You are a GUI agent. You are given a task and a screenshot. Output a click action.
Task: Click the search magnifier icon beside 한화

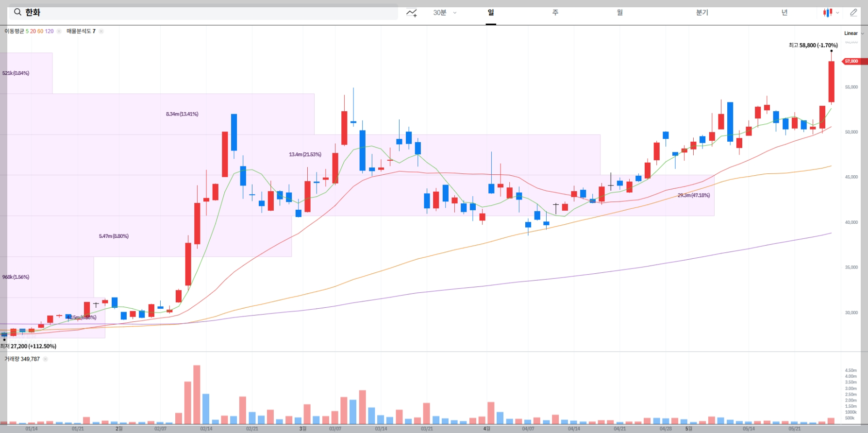coord(17,12)
